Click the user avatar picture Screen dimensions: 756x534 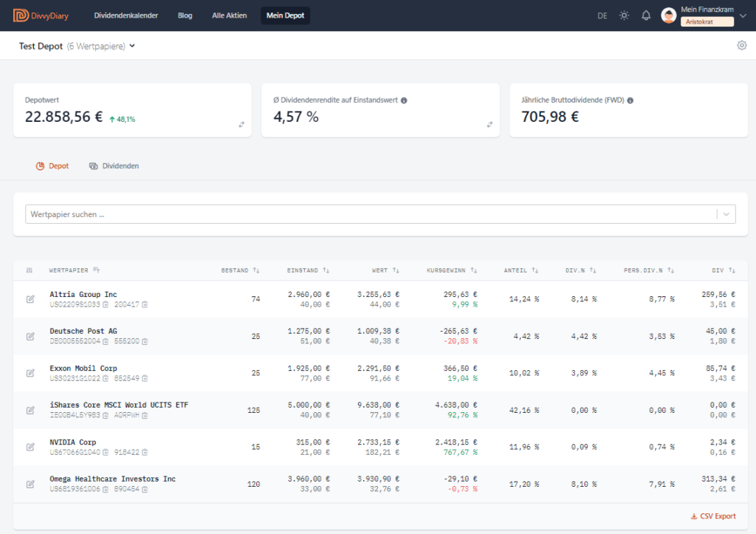(x=668, y=16)
